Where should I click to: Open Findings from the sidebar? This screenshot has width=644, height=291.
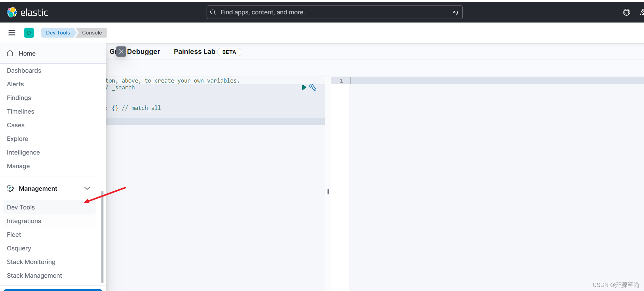(x=19, y=98)
